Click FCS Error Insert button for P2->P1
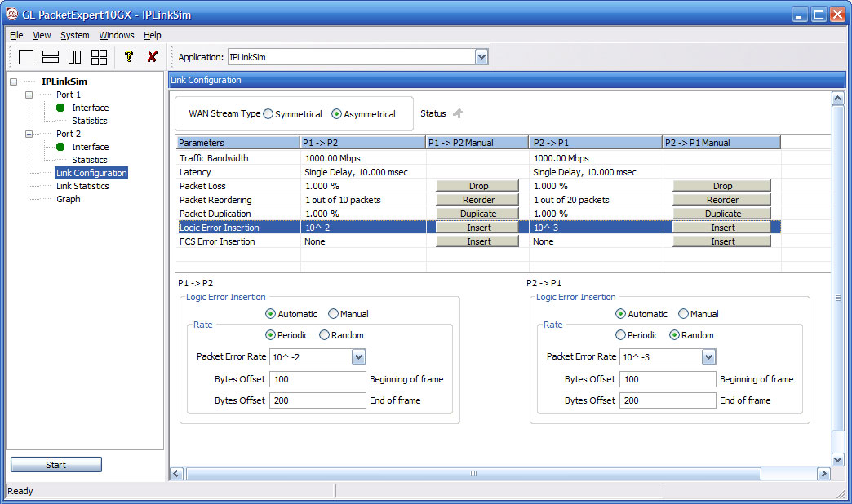Image resolution: width=852 pixels, height=504 pixels. click(x=721, y=241)
